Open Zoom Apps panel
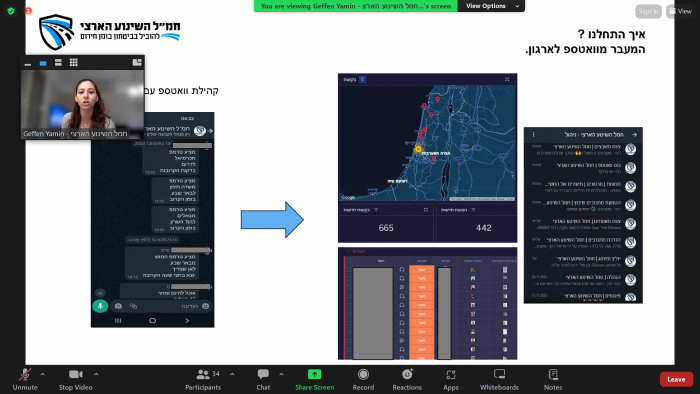The height and width of the screenshot is (394, 700). [x=450, y=379]
